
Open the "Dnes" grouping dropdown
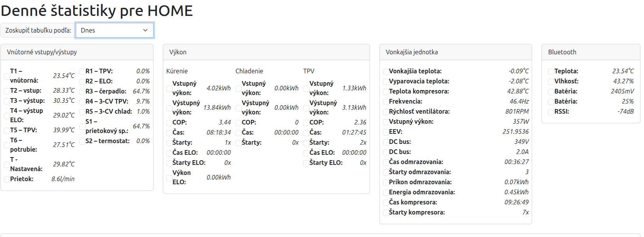point(115,30)
